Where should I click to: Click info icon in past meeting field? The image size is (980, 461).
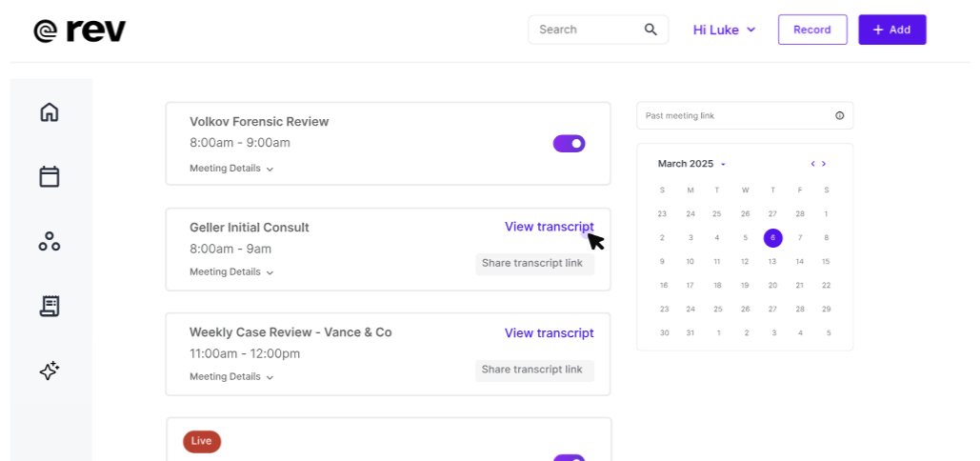(x=839, y=116)
